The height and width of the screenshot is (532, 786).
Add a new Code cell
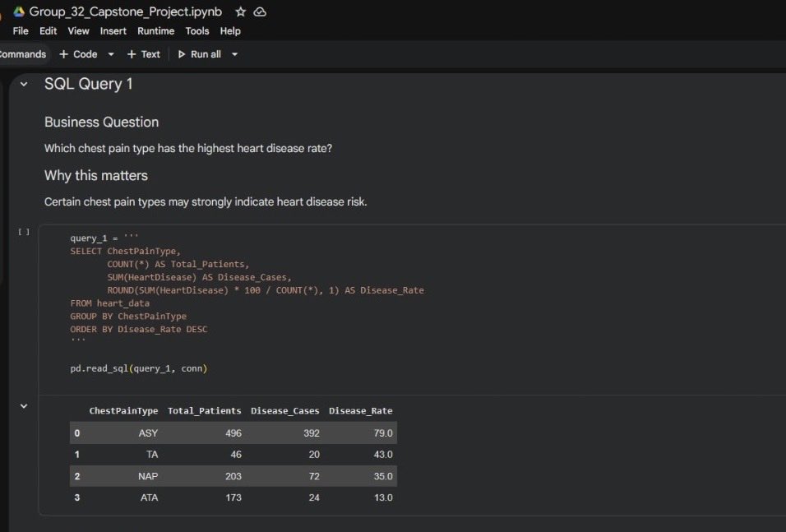click(x=78, y=54)
